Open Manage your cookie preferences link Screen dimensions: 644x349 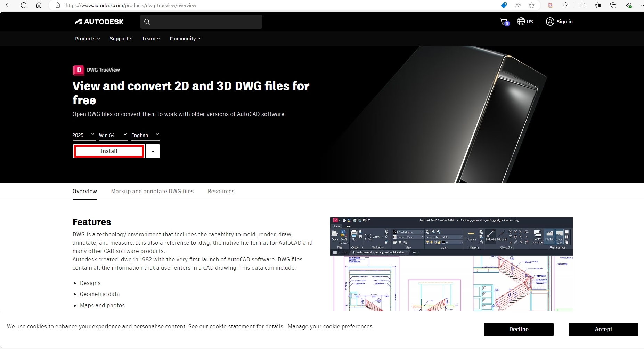click(x=331, y=326)
